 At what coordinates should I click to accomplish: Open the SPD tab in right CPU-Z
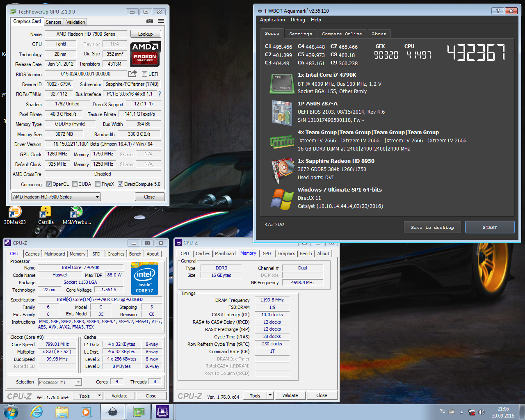(267, 253)
